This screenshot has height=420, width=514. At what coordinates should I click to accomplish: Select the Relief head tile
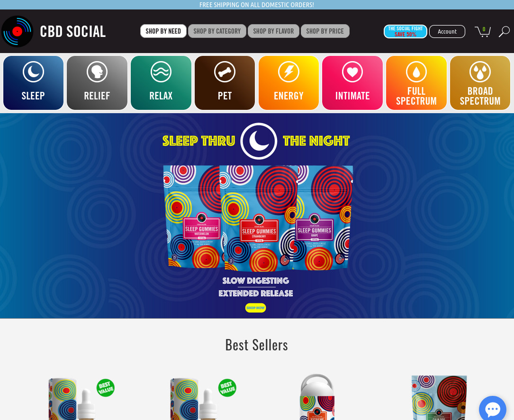coord(97,83)
